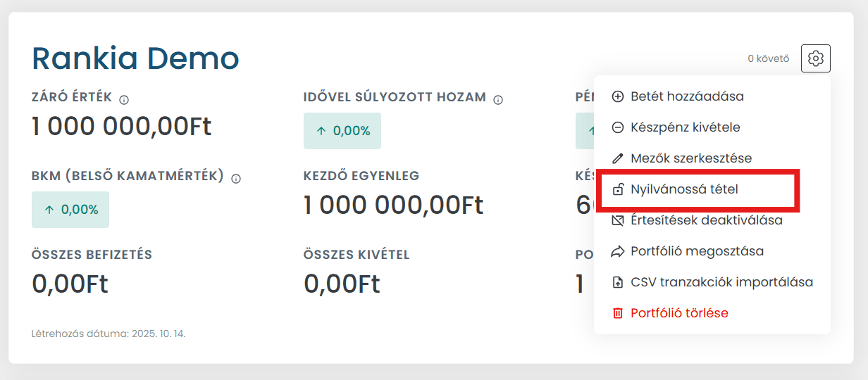The image size is (868, 380).
Task: Choose Értesítések deaktiválása menu item
Action: click(706, 220)
